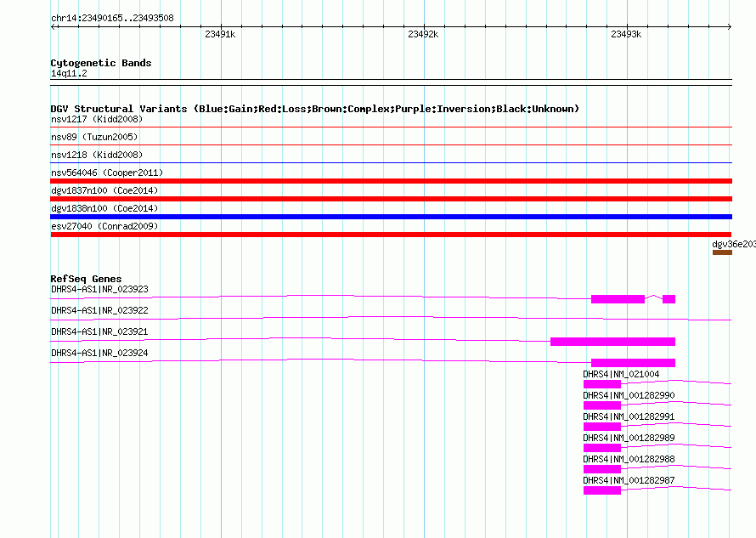Select the nsv1217 (Kidd2008) variant label
The image size is (756, 538).
(97, 119)
